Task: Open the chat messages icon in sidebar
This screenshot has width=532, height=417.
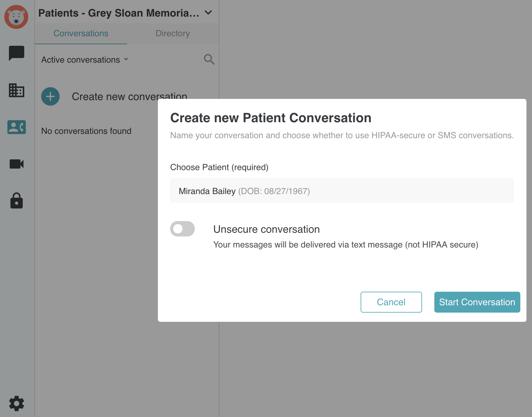Action: (x=17, y=53)
